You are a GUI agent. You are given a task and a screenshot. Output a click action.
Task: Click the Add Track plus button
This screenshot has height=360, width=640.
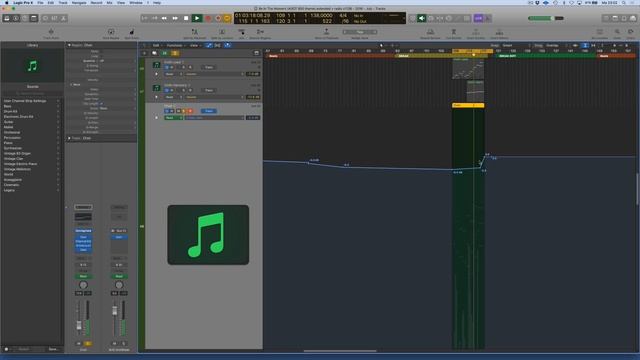[144, 53]
